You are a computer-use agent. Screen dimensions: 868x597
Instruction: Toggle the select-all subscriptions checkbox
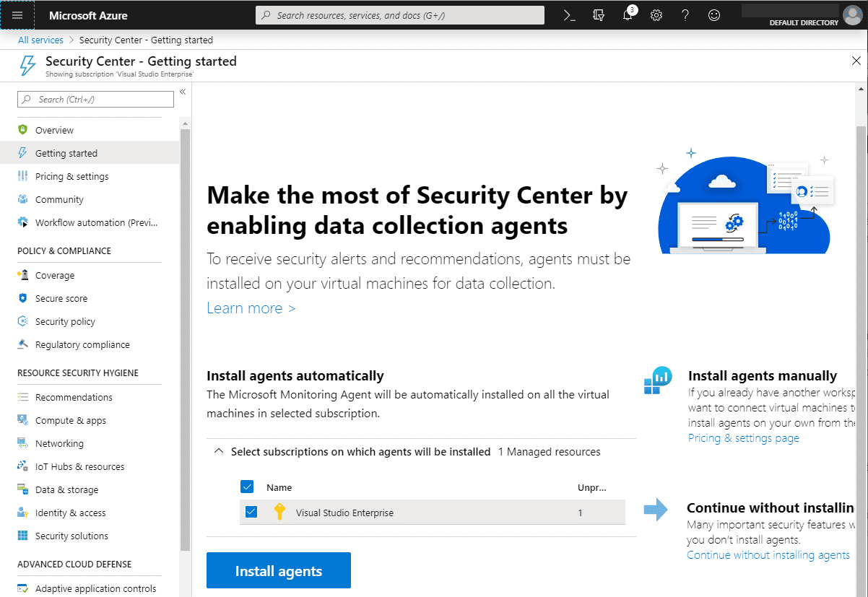coord(248,487)
